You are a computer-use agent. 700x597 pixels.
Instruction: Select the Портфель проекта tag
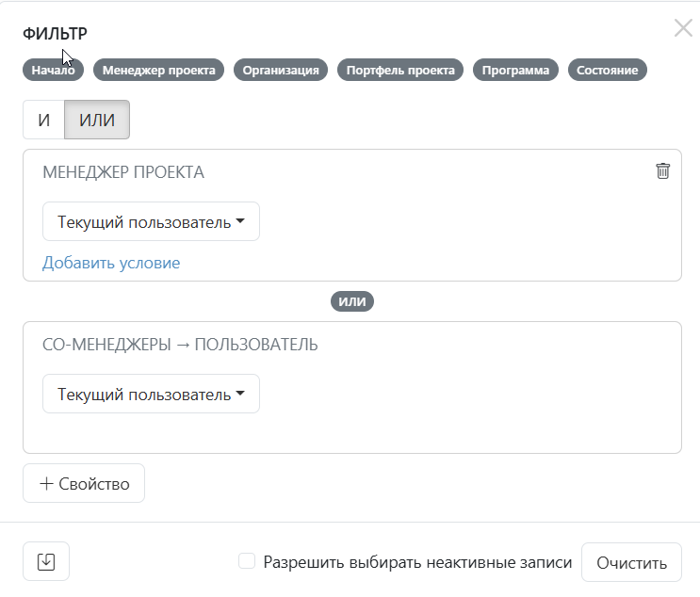coord(400,70)
